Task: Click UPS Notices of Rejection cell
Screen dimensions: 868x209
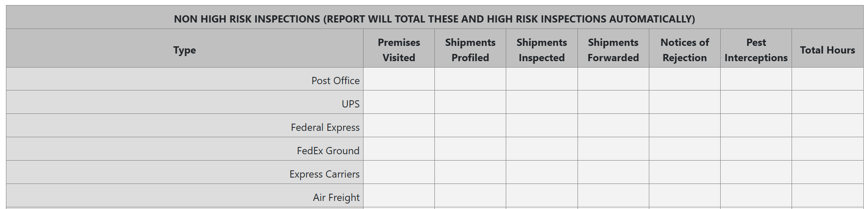Action: (x=685, y=102)
